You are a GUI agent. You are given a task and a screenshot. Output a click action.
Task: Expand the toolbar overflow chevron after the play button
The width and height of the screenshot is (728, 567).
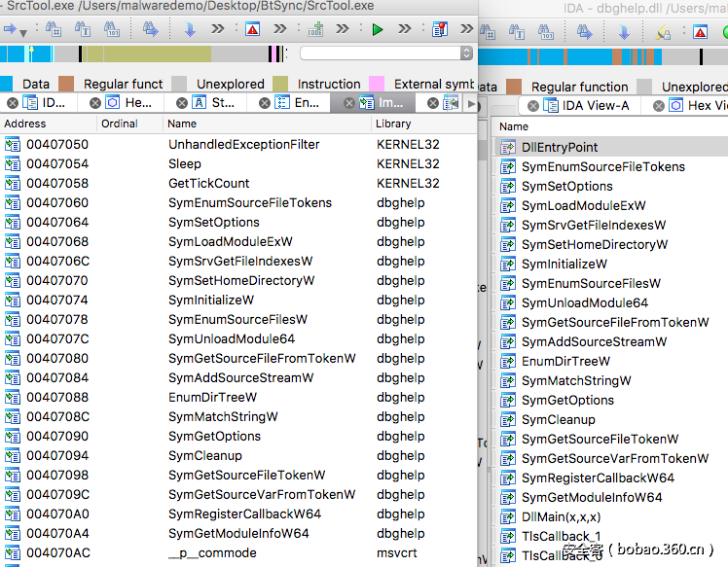coord(406,30)
